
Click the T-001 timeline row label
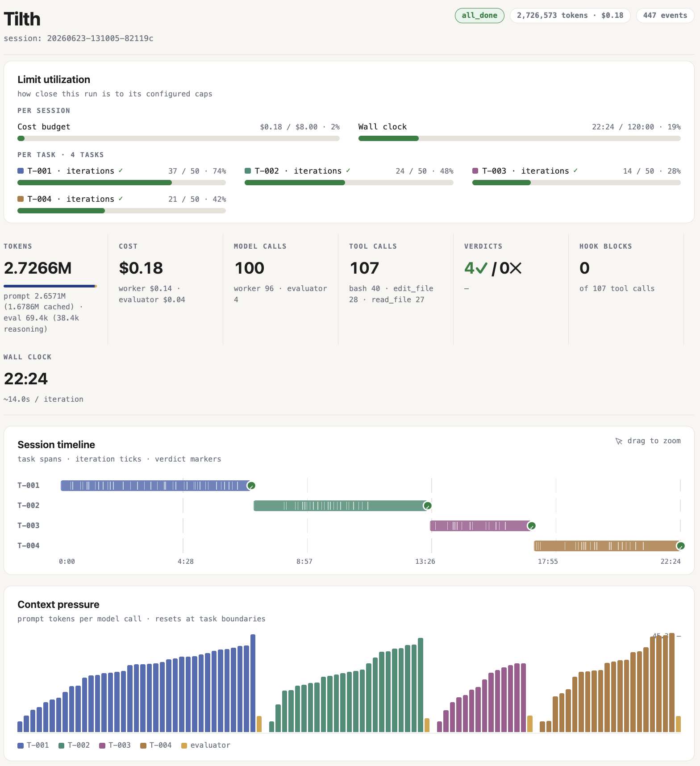[x=29, y=485]
